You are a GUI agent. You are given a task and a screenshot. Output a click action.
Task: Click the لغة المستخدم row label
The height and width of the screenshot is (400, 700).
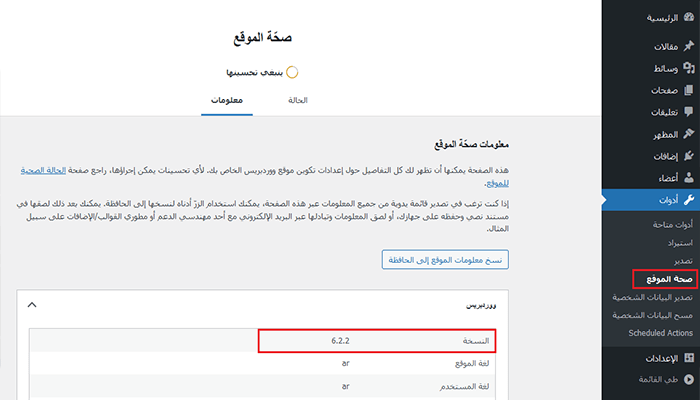(x=466, y=386)
